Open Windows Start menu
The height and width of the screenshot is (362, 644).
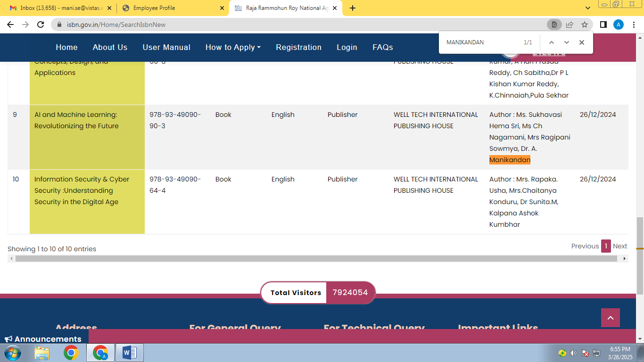tap(12, 353)
